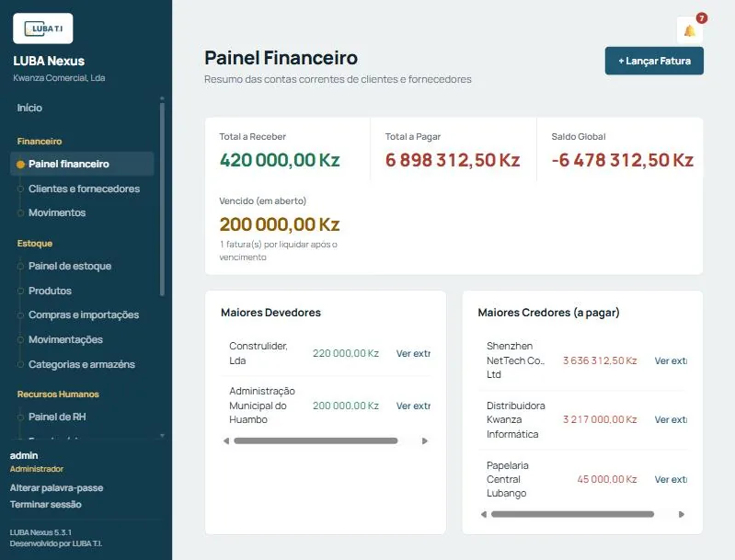Click the Total a Pagar value 6 898 312,50 Kz
Screen dimensions: 735x560
453,160
